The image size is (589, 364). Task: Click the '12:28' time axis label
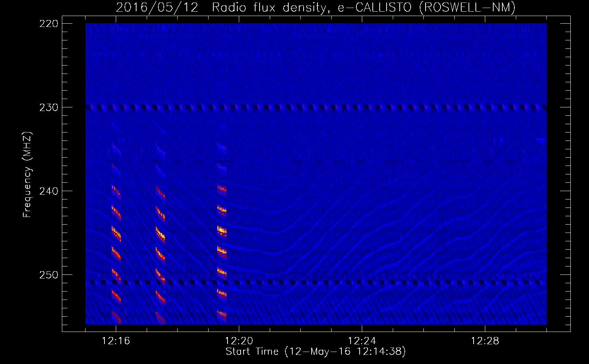point(485,341)
